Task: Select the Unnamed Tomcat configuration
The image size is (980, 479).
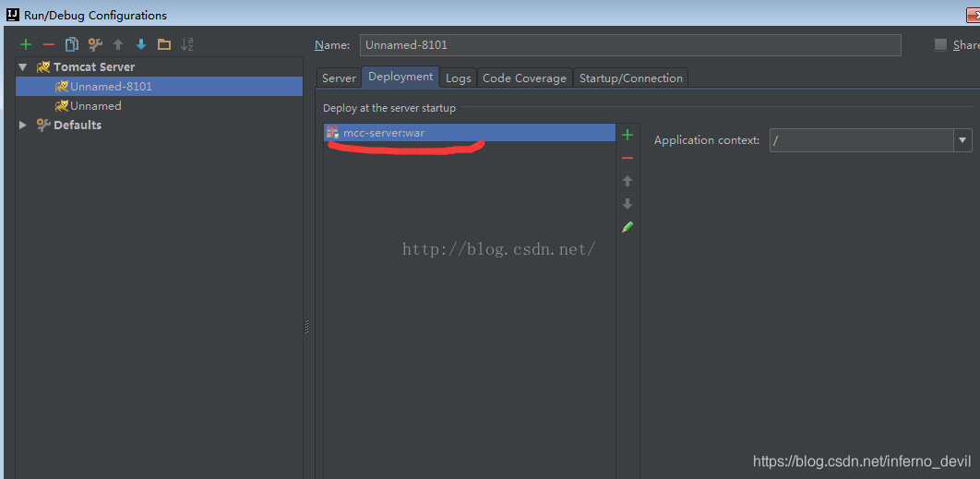Action: click(160, 106)
